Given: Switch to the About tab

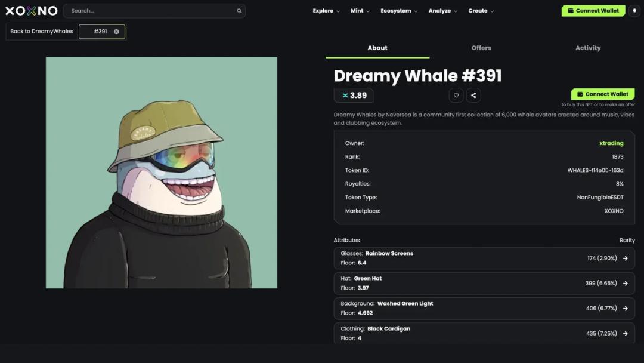Looking at the screenshot, I should [x=377, y=48].
